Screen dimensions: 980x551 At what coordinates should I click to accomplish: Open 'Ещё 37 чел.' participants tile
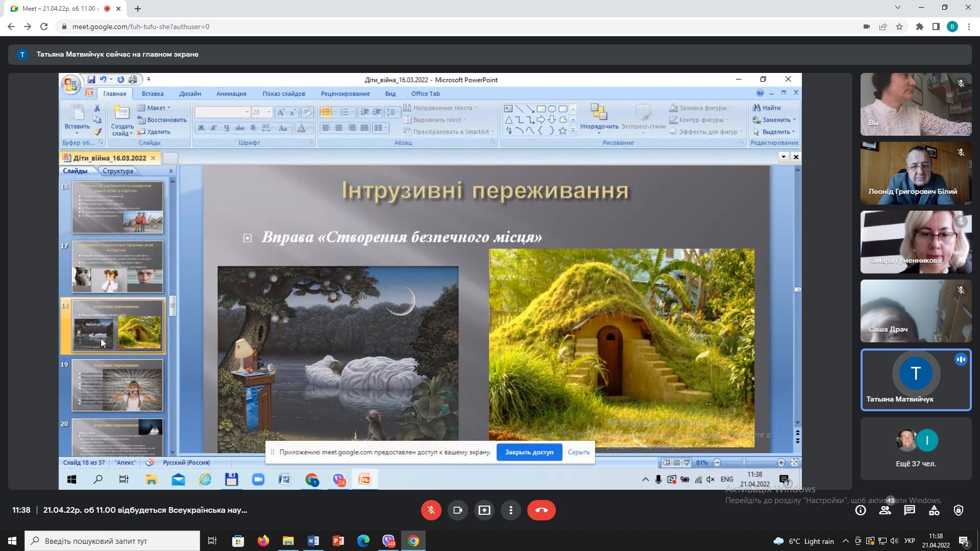916,449
